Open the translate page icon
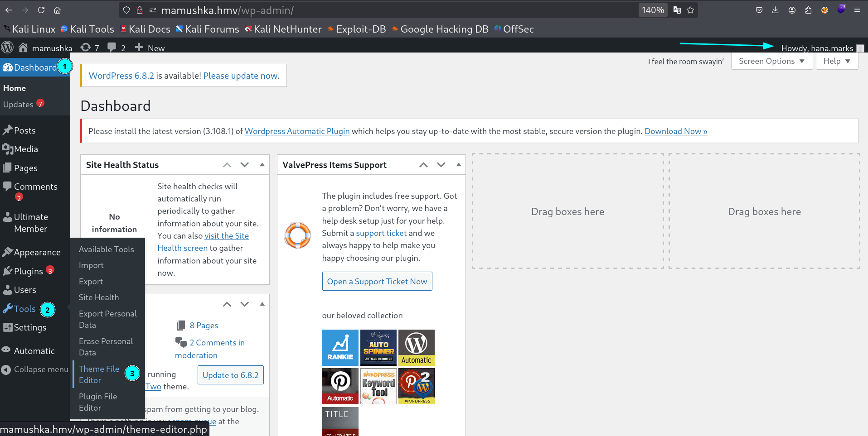Image resolution: width=868 pixels, height=436 pixels. point(677,10)
